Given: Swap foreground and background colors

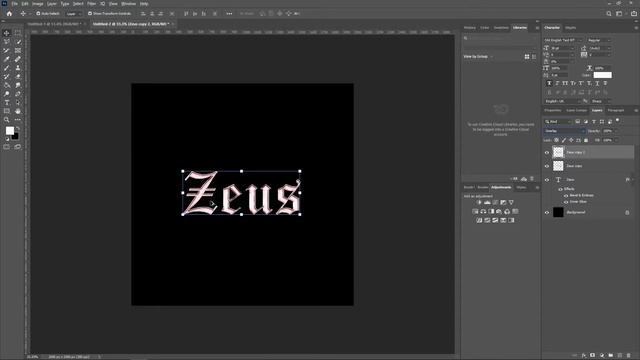Looking at the screenshot, I should [x=18, y=128].
